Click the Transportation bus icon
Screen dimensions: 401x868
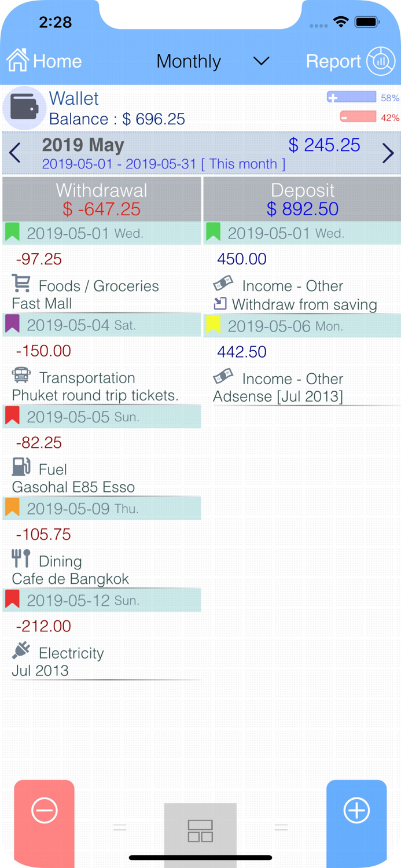coord(20,377)
